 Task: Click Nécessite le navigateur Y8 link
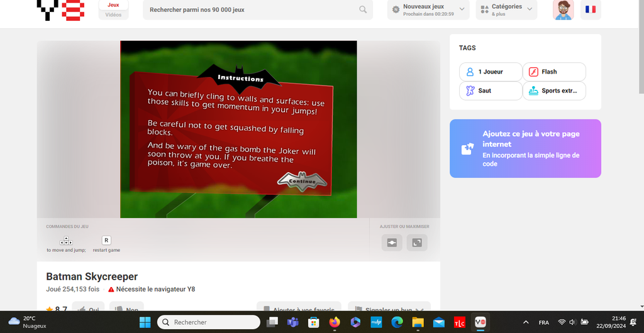(152, 289)
